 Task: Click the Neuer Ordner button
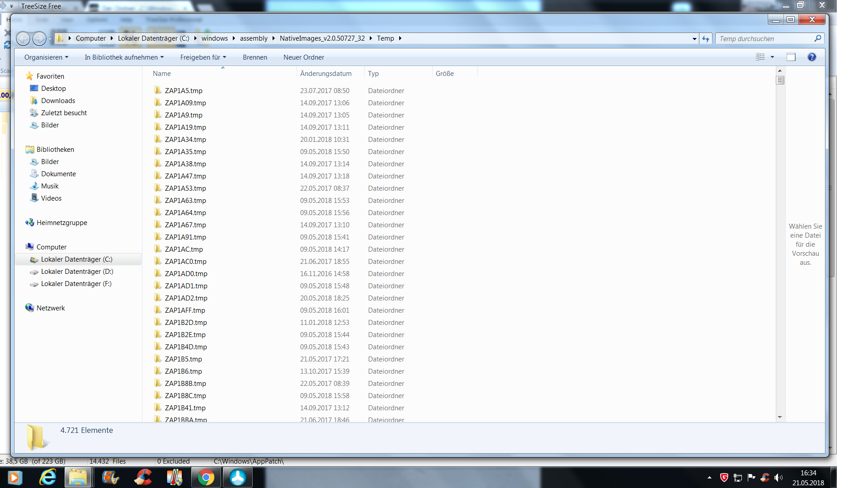coord(303,57)
